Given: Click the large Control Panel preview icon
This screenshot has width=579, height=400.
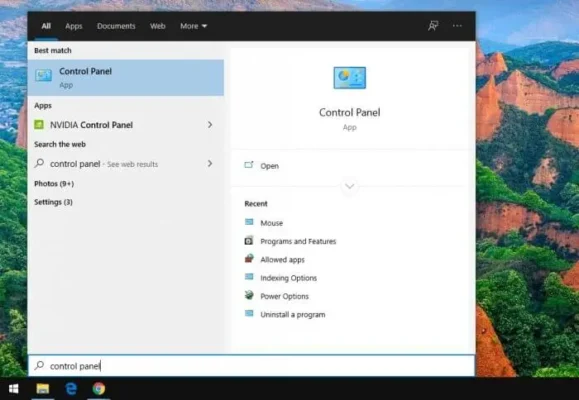Looking at the screenshot, I should [349, 78].
